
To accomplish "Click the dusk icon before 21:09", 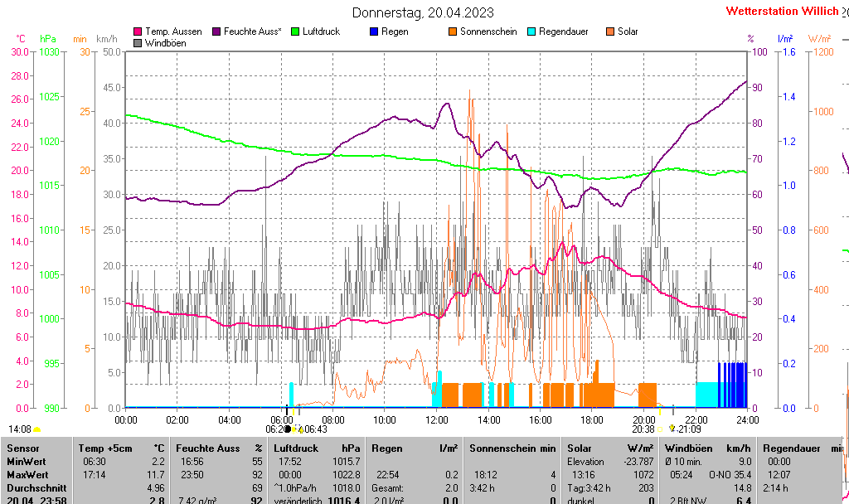I will [x=672, y=429].
